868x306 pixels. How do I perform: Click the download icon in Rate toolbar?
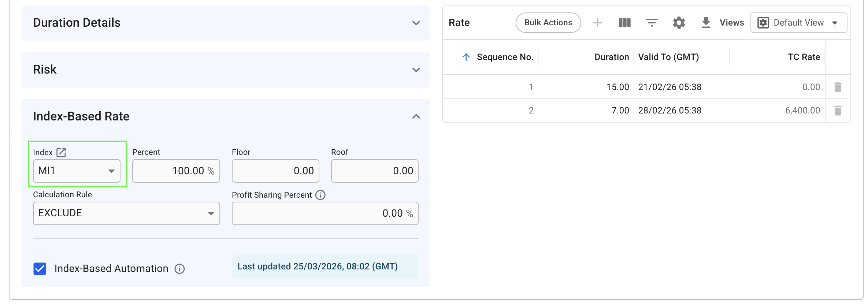pyautogui.click(x=706, y=23)
